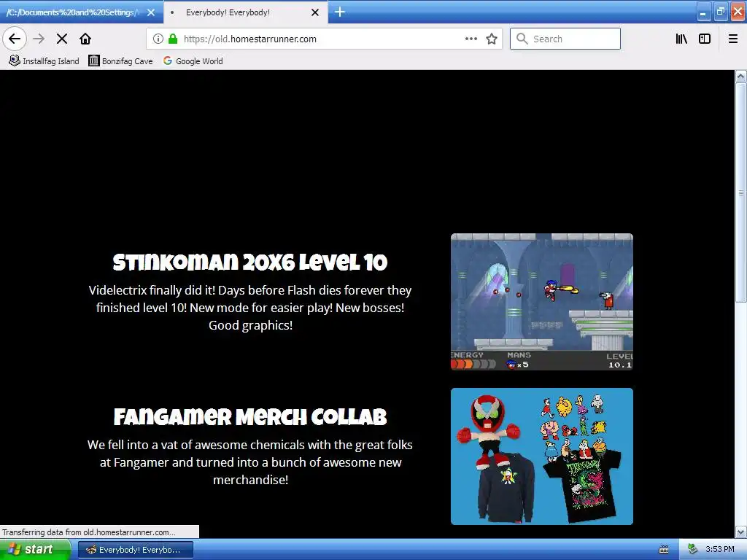The image size is (747, 560).
Task: Click the green system tray icon
Action: [692, 550]
